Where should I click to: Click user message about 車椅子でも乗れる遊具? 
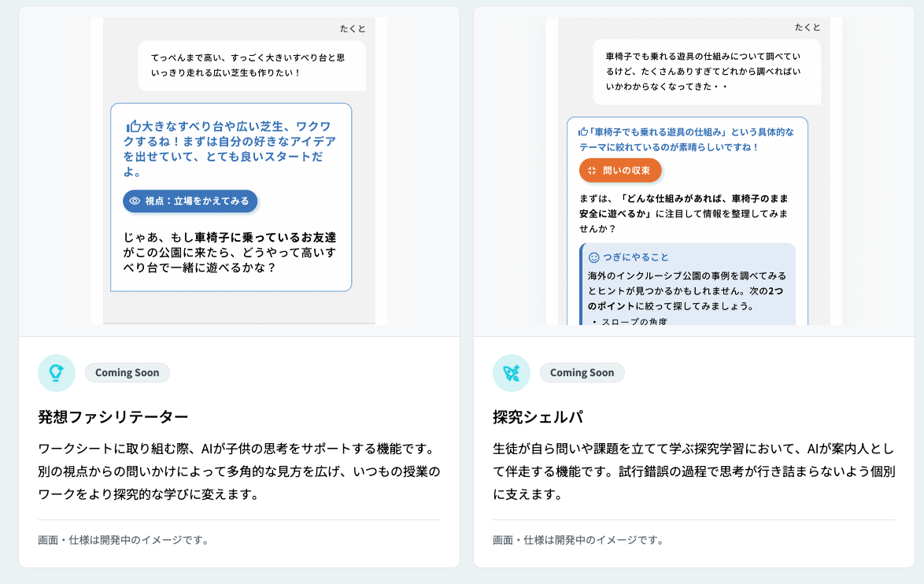[x=707, y=72]
